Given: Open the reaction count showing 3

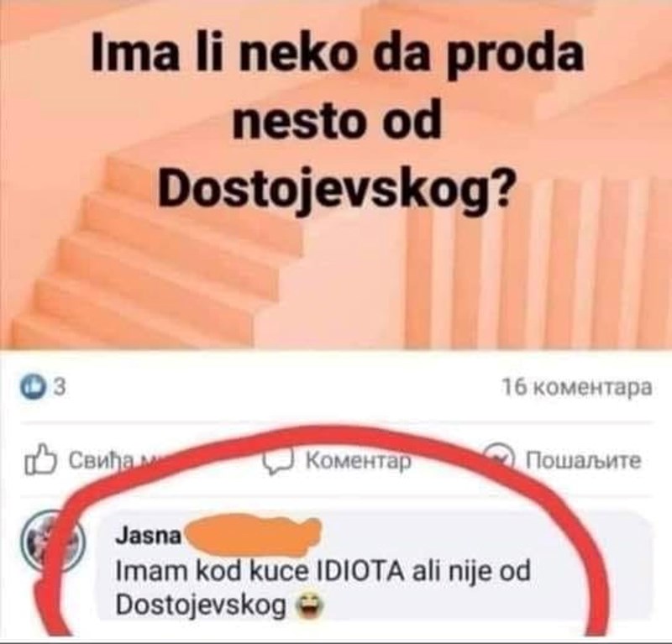Looking at the screenshot, I should coord(60,388).
